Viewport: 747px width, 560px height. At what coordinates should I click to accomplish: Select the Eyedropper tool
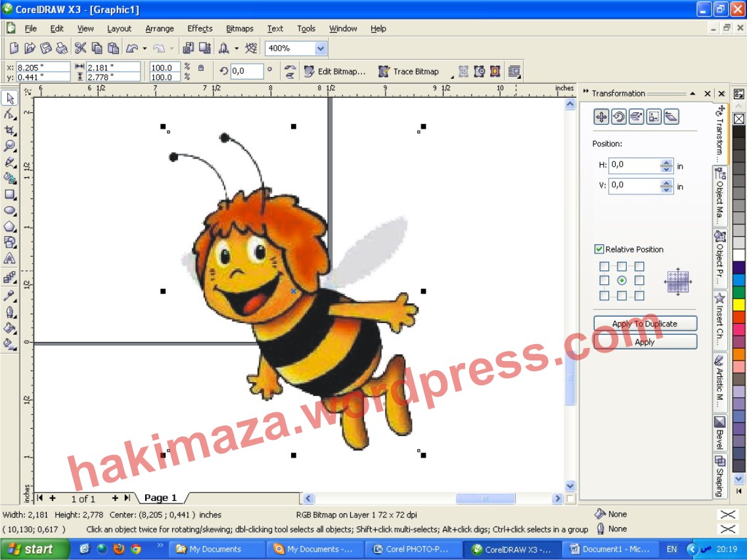click(x=10, y=296)
